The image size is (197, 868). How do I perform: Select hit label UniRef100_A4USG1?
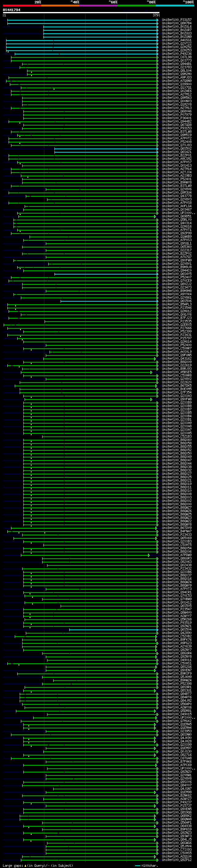pos(177,40)
